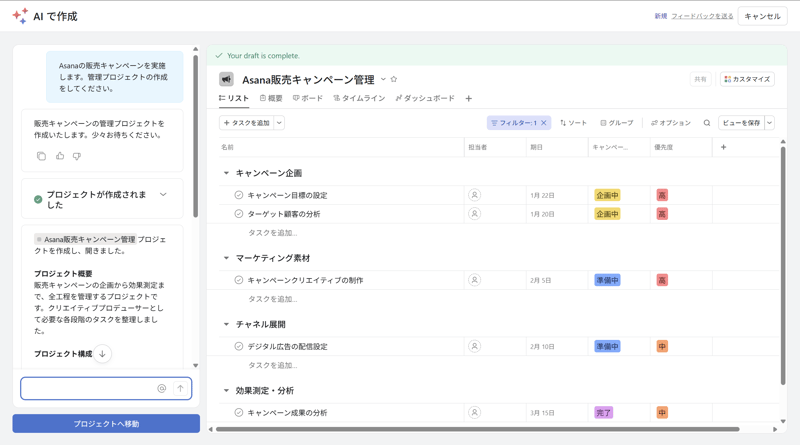This screenshot has width=800, height=445.
Task: Click due date 2月 5日
Action: pyautogui.click(x=540, y=280)
